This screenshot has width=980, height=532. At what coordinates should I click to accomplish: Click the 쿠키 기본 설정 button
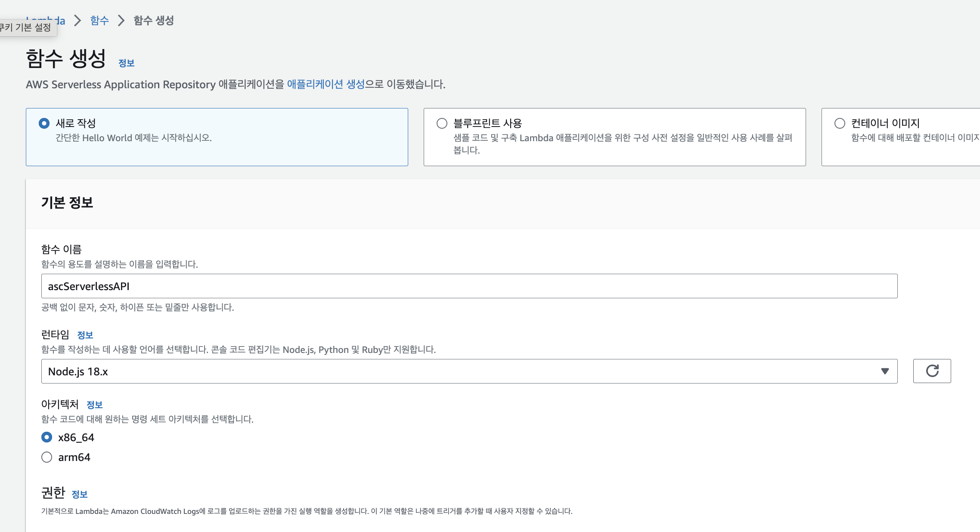coord(26,28)
